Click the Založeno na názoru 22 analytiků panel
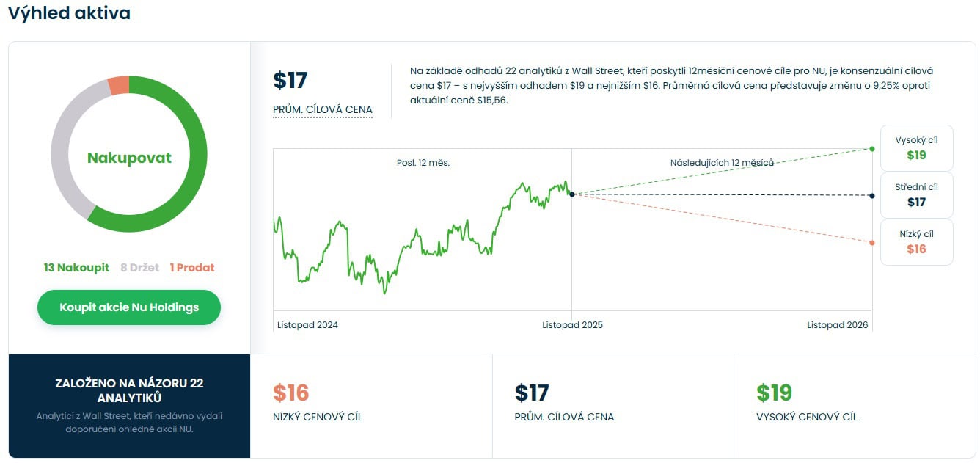The height and width of the screenshot is (463, 980). 129,406
